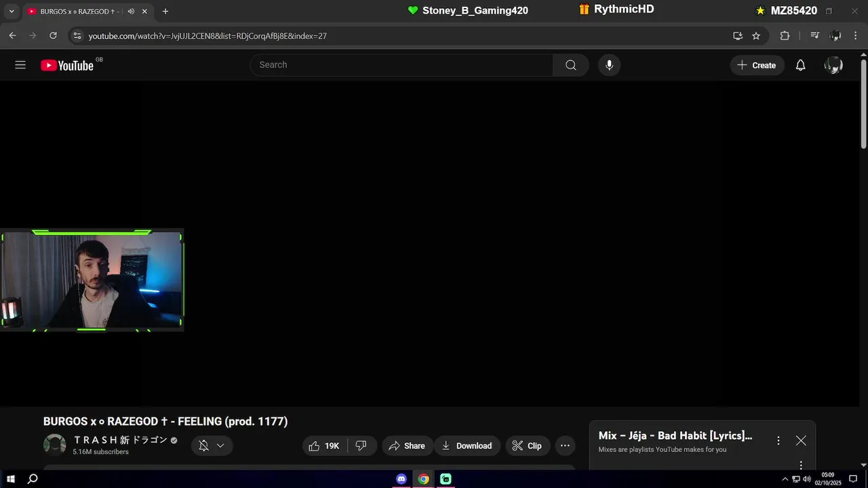Open the Windows action center
The height and width of the screenshot is (488, 868).
853,479
